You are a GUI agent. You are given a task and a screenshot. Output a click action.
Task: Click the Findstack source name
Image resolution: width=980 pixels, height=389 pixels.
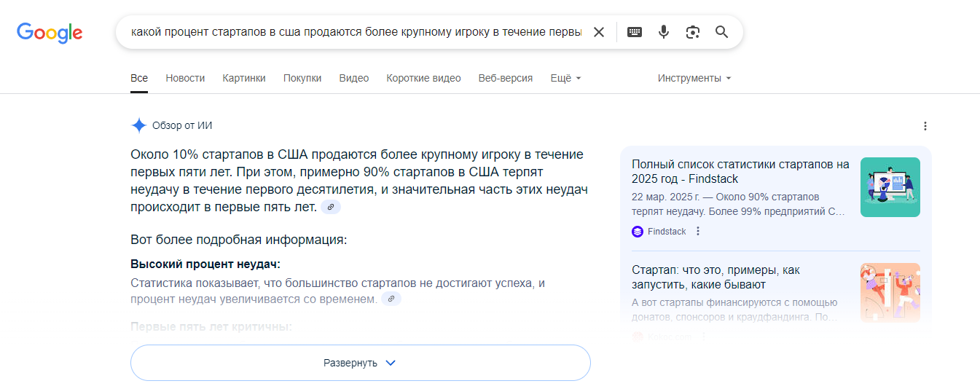click(x=667, y=232)
